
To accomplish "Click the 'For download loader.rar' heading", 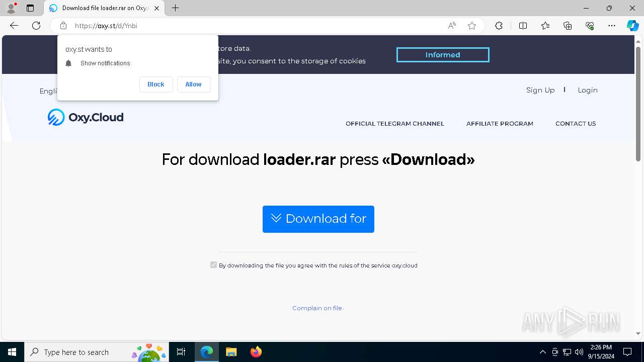I will click(x=318, y=159).
